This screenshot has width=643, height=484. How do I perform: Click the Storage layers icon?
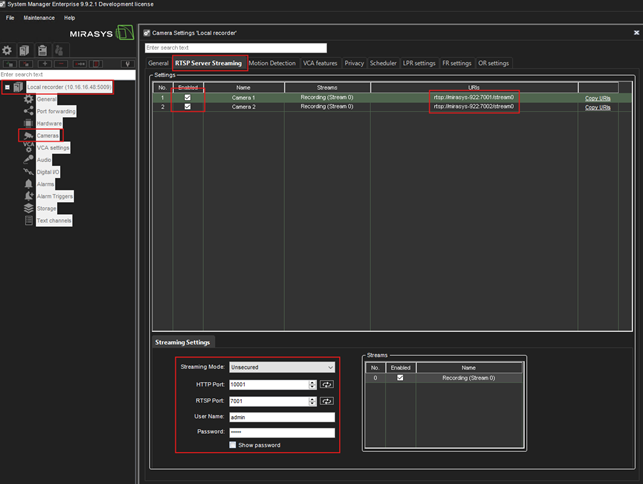pos(28,208)
